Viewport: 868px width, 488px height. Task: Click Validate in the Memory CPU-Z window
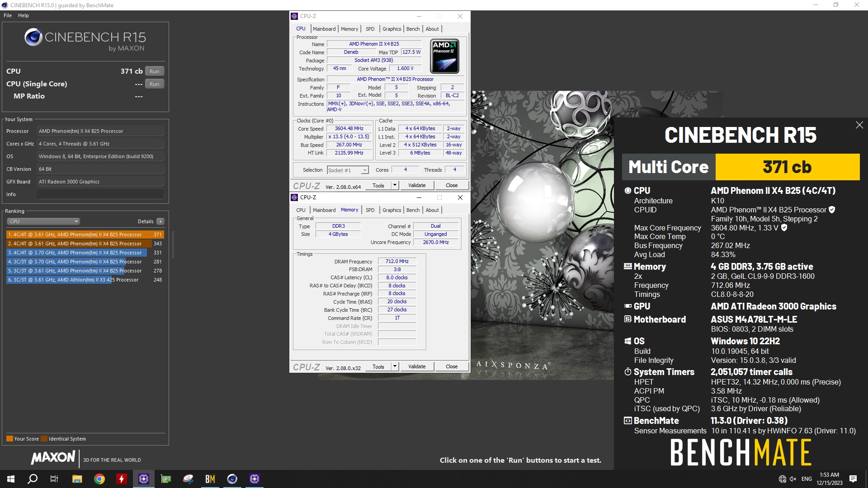tap(417, 366)
